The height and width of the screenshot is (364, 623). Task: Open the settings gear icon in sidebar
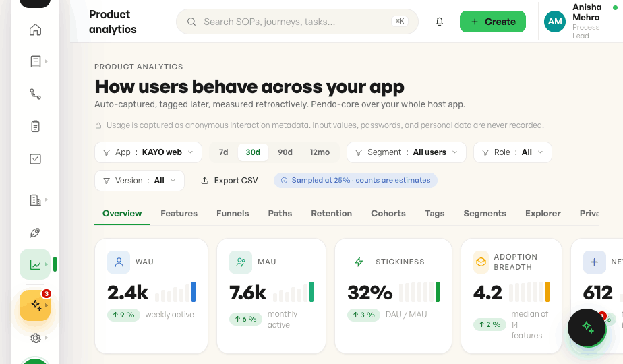click(35, 338)
